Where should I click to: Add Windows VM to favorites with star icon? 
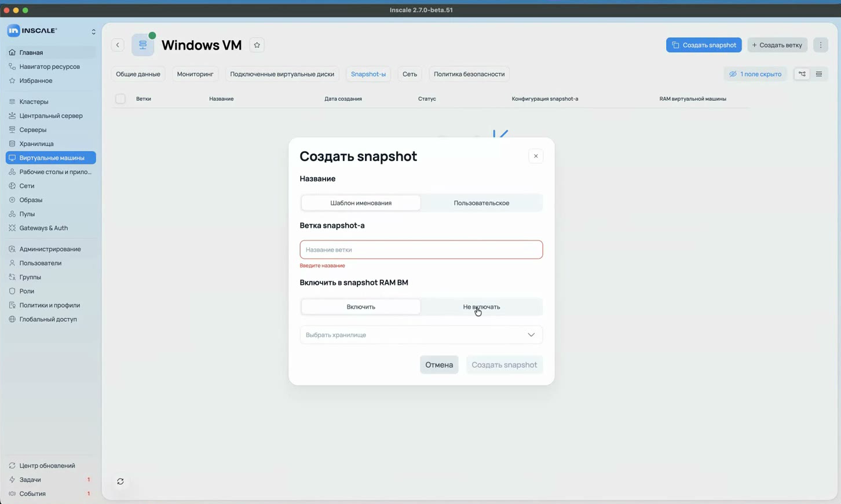[257, 45]
